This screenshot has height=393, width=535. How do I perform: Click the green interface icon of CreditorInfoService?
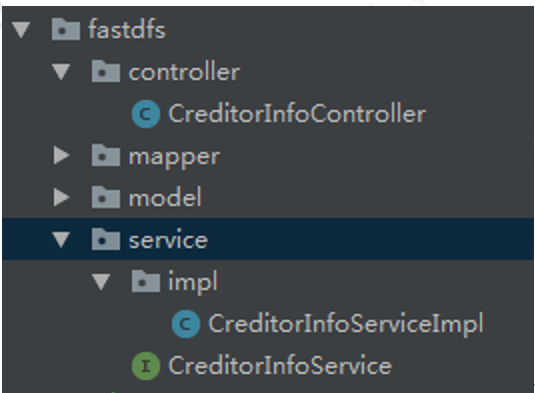tap(146, 366)
